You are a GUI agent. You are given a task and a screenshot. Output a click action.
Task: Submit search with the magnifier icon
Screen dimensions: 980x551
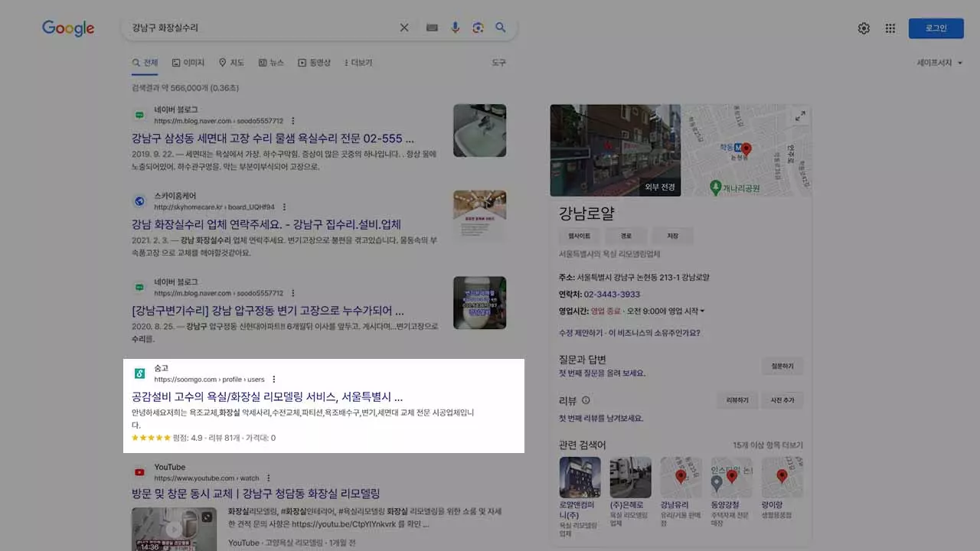[x=501, y=28]
